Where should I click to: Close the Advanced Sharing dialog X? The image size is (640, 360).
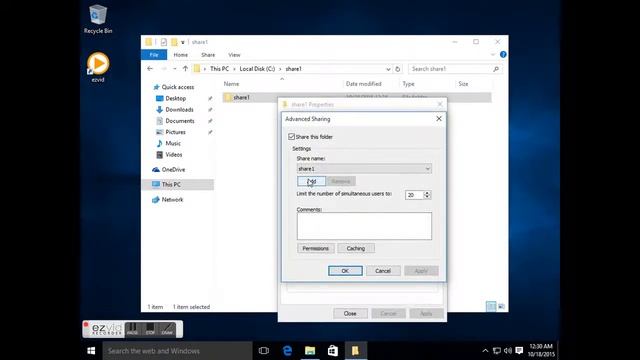[439, 119]
